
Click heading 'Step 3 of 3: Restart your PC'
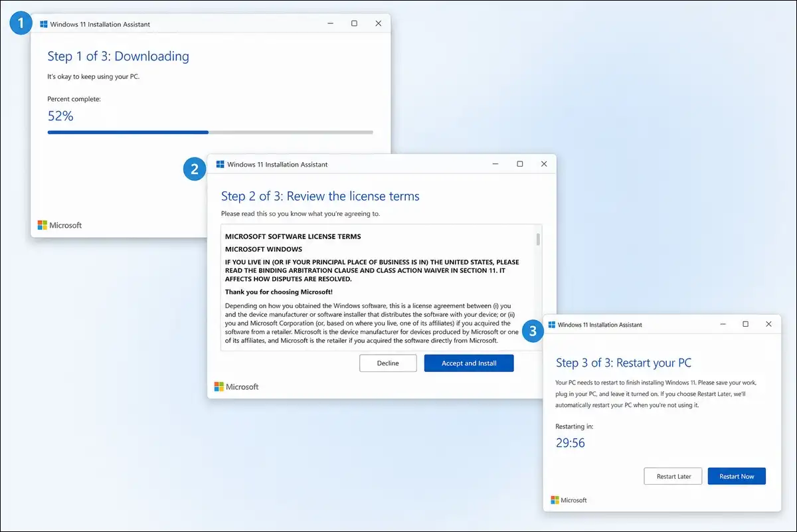pyautogui.click(x=624, y=363)
